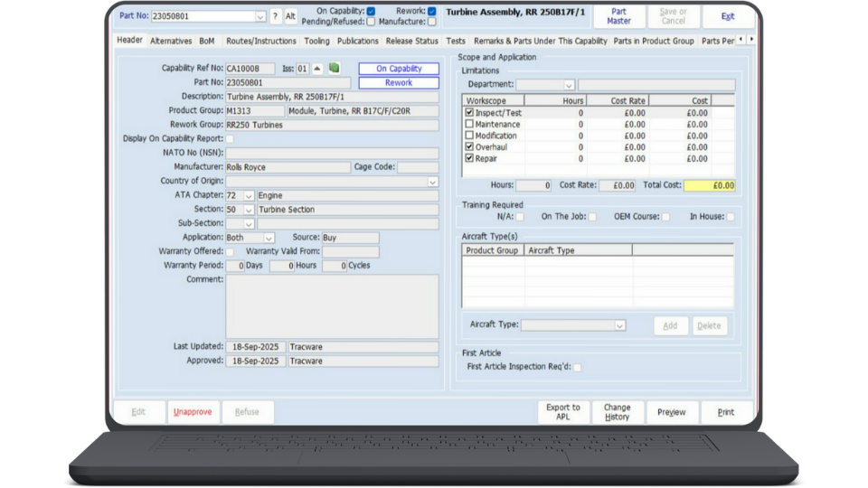Enable the Maintenance workscope checkbox

click(x=469, y=124)
